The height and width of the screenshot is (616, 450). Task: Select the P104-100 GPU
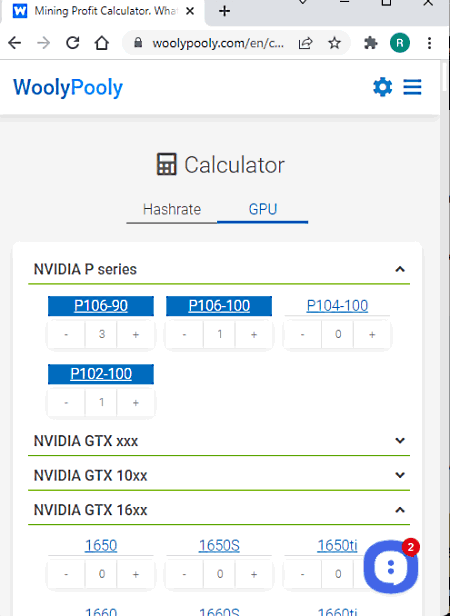tap(337, 306)
